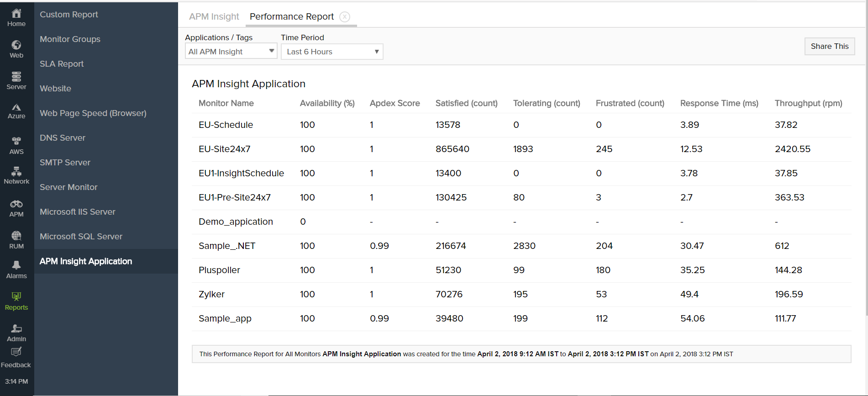Open Microsoft SQL Server report
The height and width of the screenshot is (396, 868).
(x=81, y=237)
